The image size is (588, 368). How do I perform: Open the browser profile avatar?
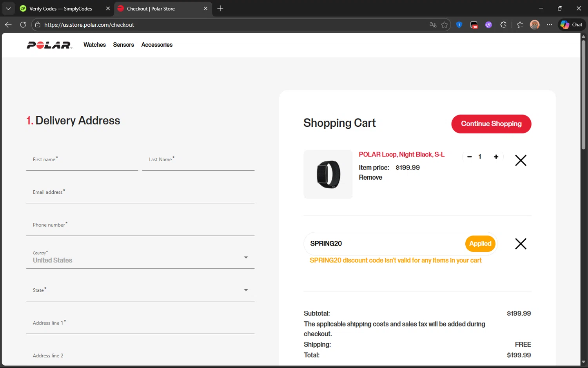(x=535, y=25)
